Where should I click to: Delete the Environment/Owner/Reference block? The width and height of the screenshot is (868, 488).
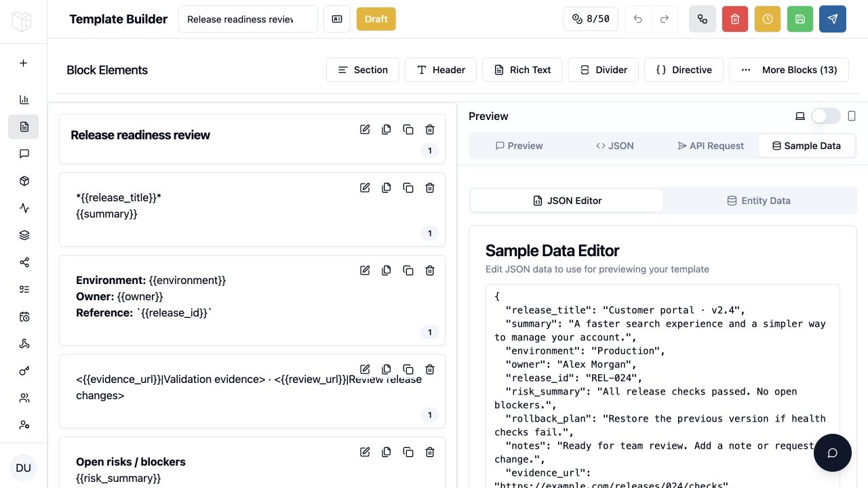click(430, 270)
